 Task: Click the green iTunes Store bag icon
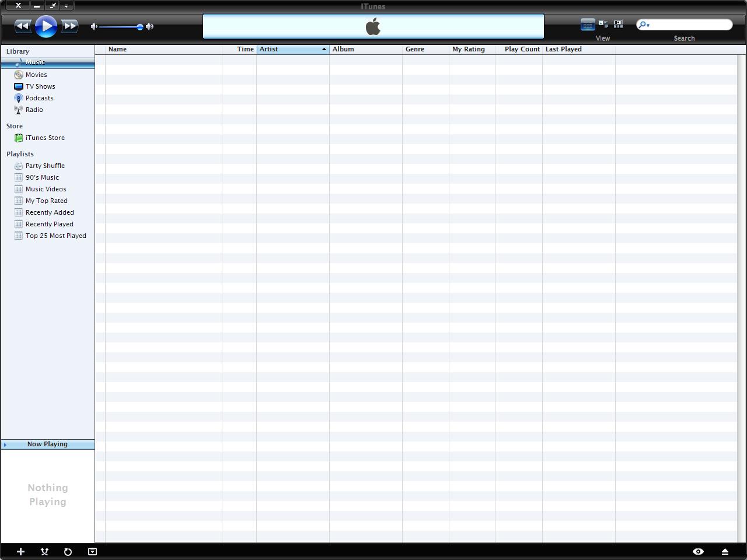pyautogui.click(x=19, y=138)
